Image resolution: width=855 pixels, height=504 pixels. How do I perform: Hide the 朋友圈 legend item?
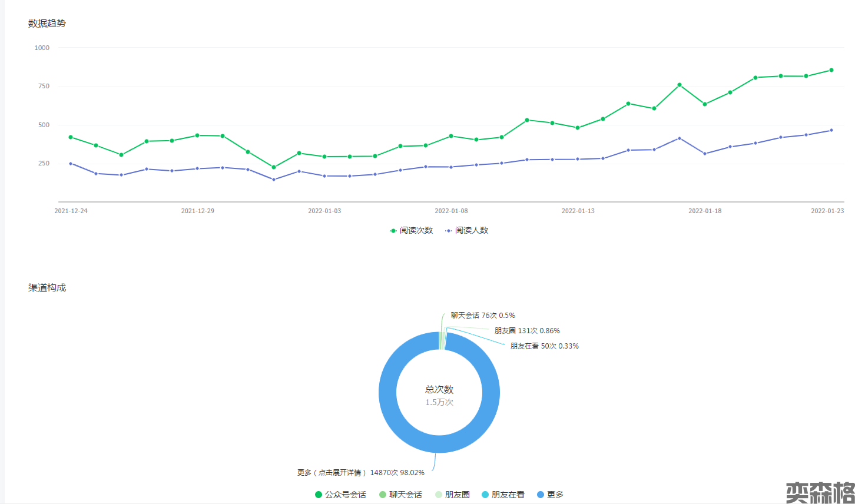(x=452, y=495)
